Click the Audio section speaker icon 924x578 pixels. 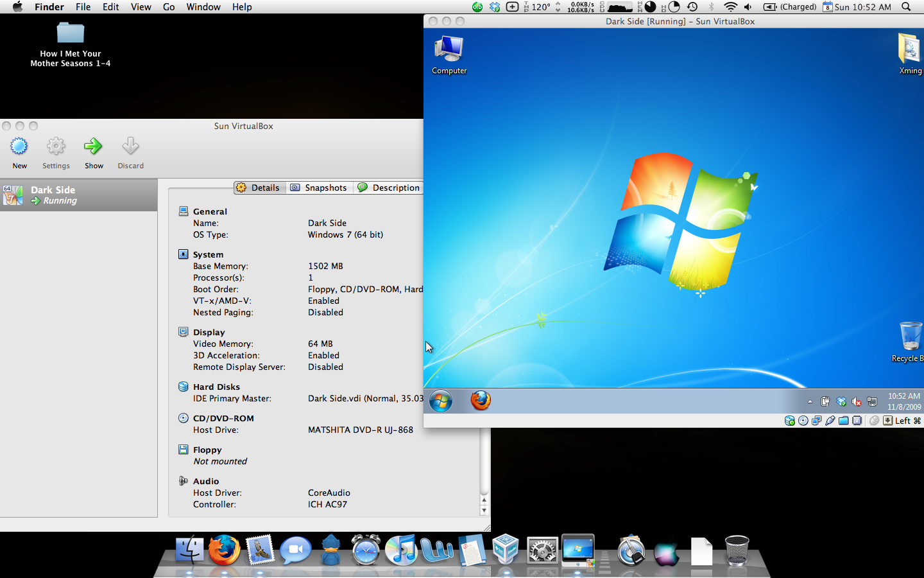183,481
